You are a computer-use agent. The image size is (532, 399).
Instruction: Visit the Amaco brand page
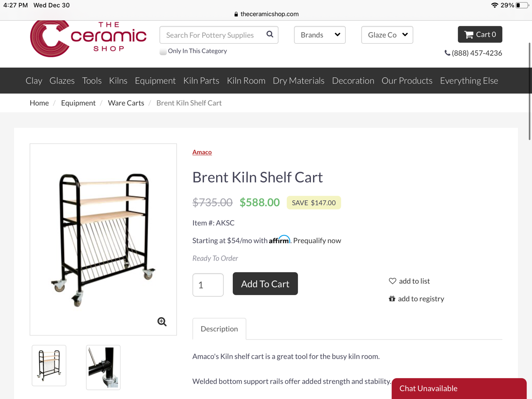pos(202,152)
